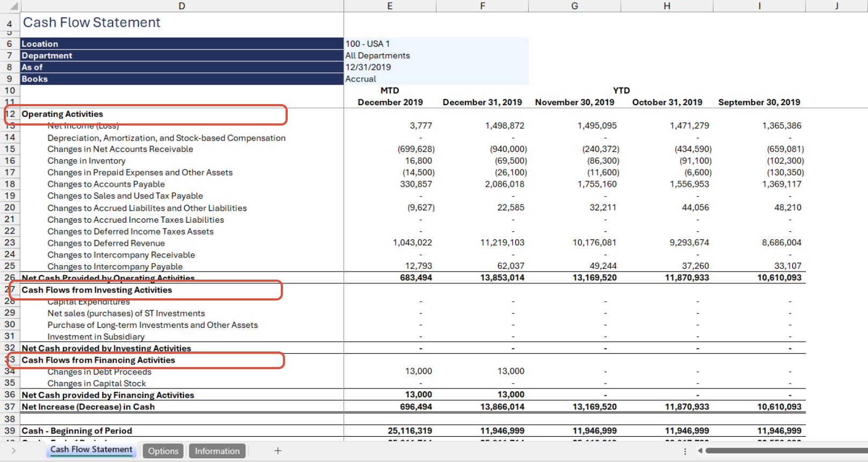Click 'Changes to Intercompany Payable' row label

pos(115,267)
